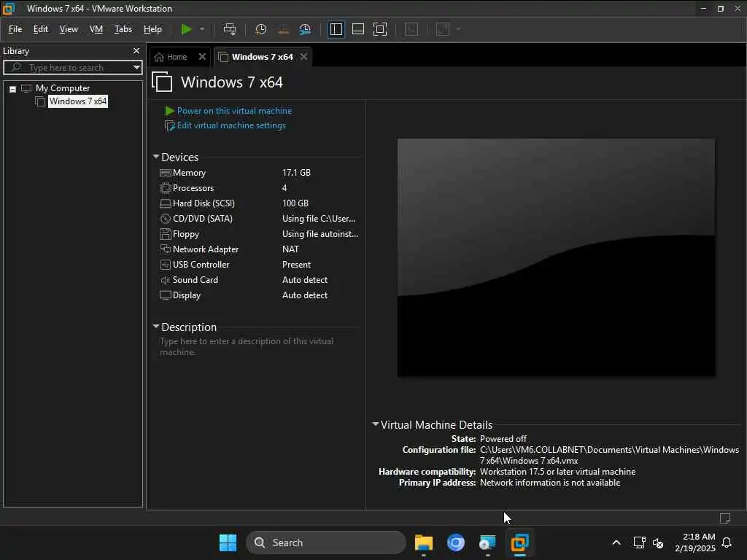This screenshot has height=560, width=747.
Task: Show hidden system tray icons
Action: 616,542
